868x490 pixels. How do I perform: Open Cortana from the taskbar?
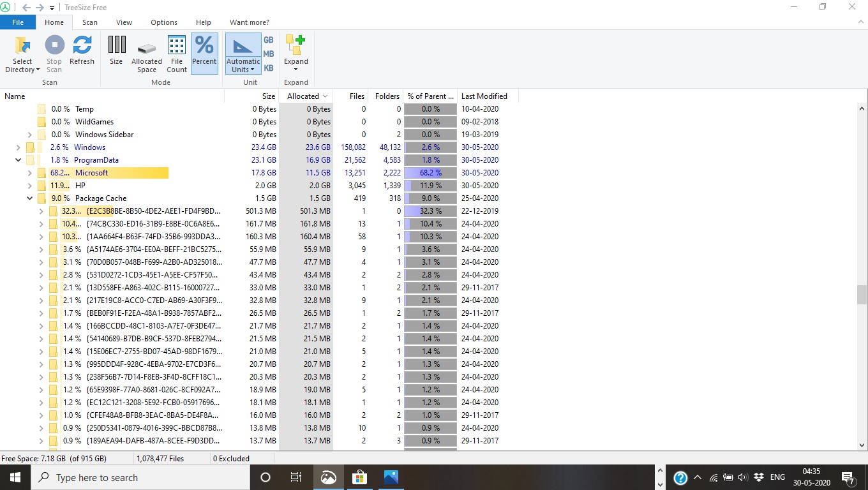click(x=266, y=477)
